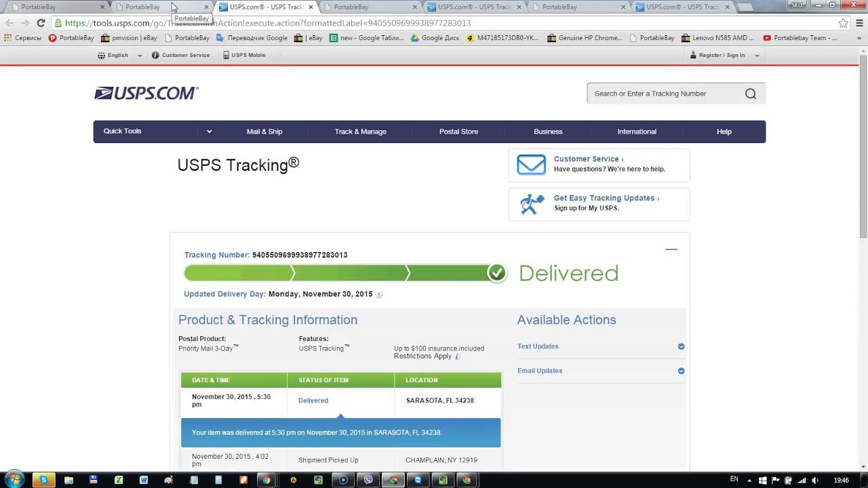868x488 pixels.
Task: Open the Customer Service link in the top bar
Action: click(x=186, y=55)
